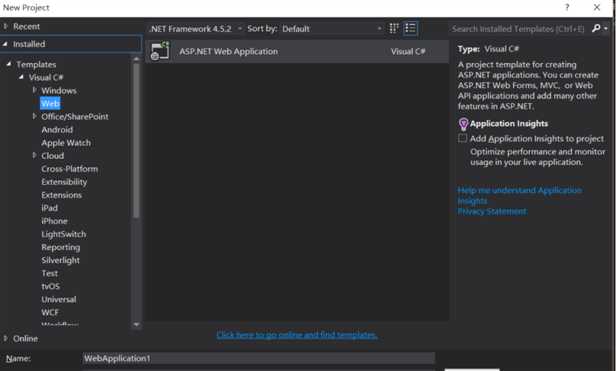Select the tvOS category

point(51,286)
